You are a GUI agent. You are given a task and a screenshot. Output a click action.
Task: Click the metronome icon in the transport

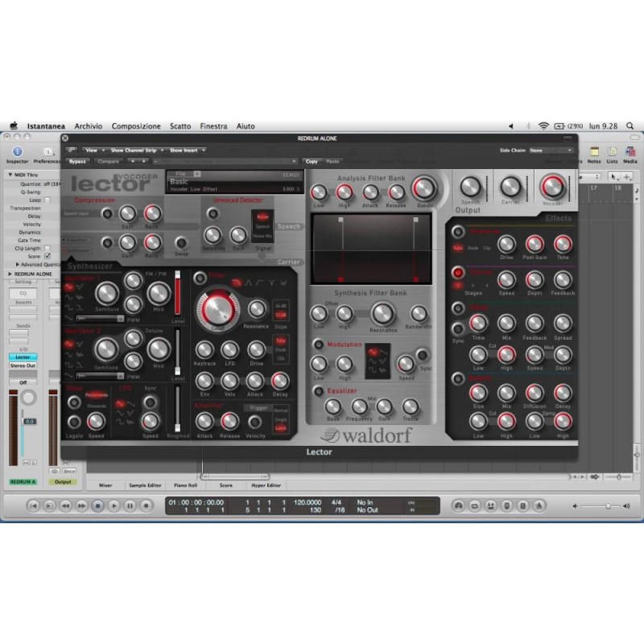coord(539,506)
